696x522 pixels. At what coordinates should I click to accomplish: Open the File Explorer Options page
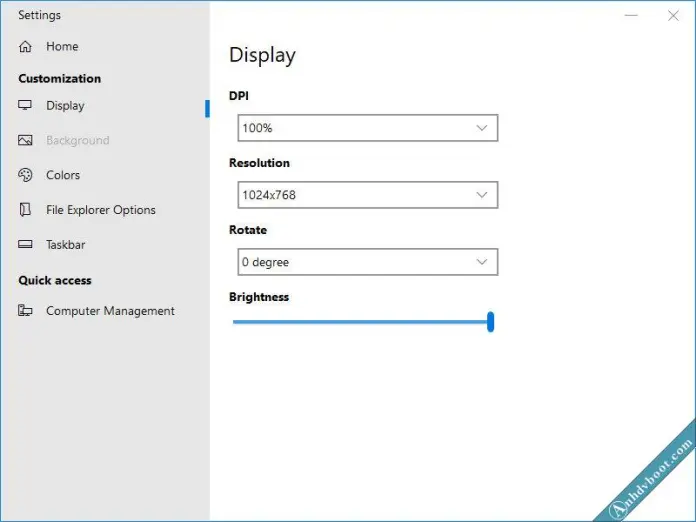[101, 210]
